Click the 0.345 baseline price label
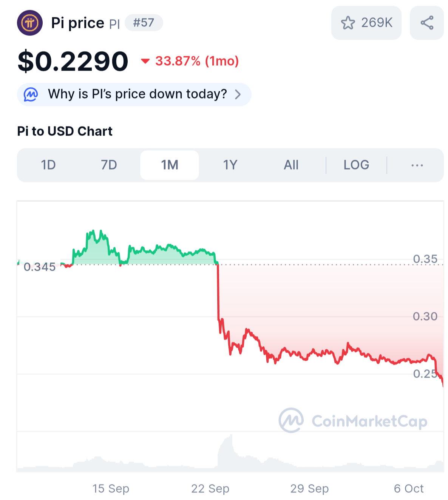Viewport: 448px width, 500px height. click(39, 267)
